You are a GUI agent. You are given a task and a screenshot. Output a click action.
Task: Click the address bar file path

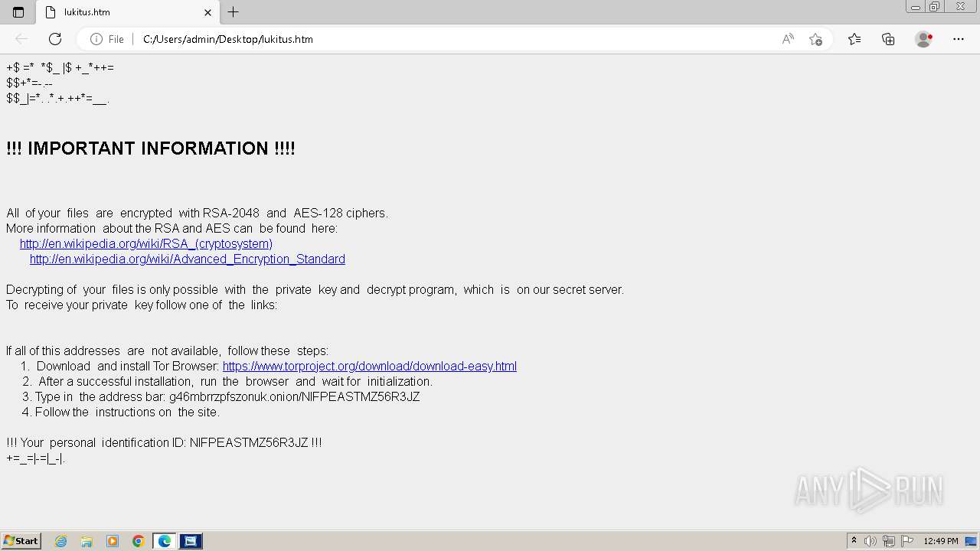pyautogui.click(x=228, y=39)
